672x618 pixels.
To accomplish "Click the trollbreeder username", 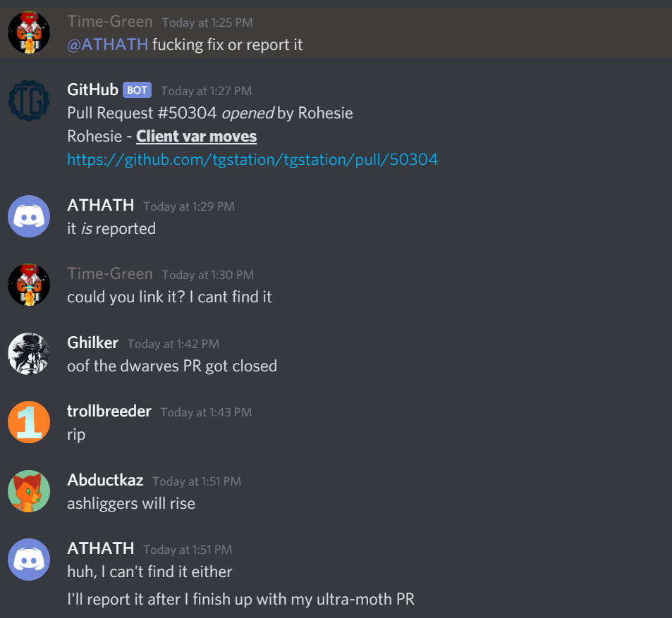I will (x=109, y=411).
